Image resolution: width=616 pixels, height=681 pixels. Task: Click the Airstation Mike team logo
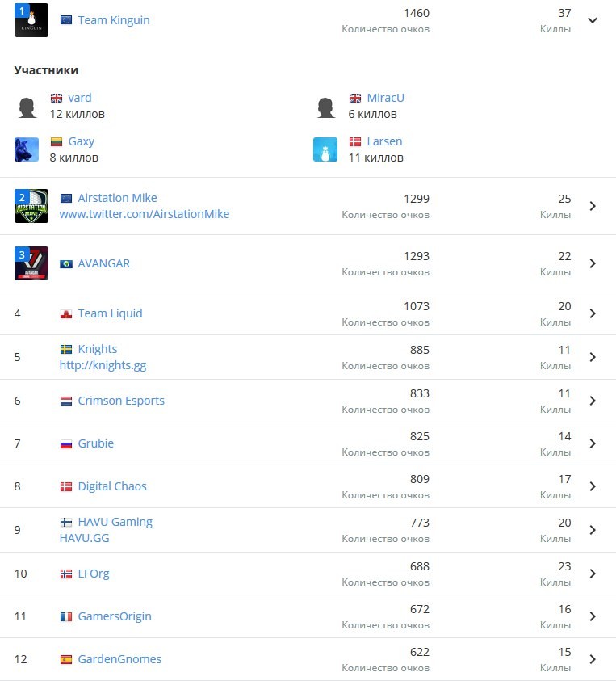point(31,206)
